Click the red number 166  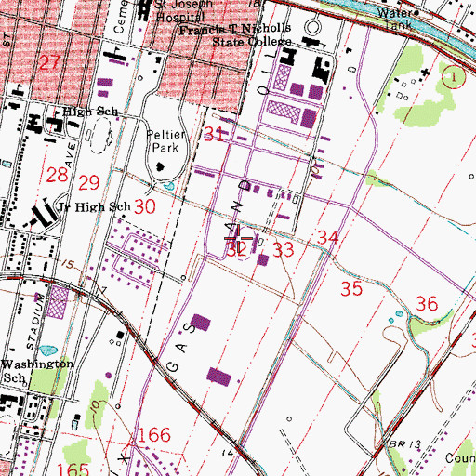point(154,435)
